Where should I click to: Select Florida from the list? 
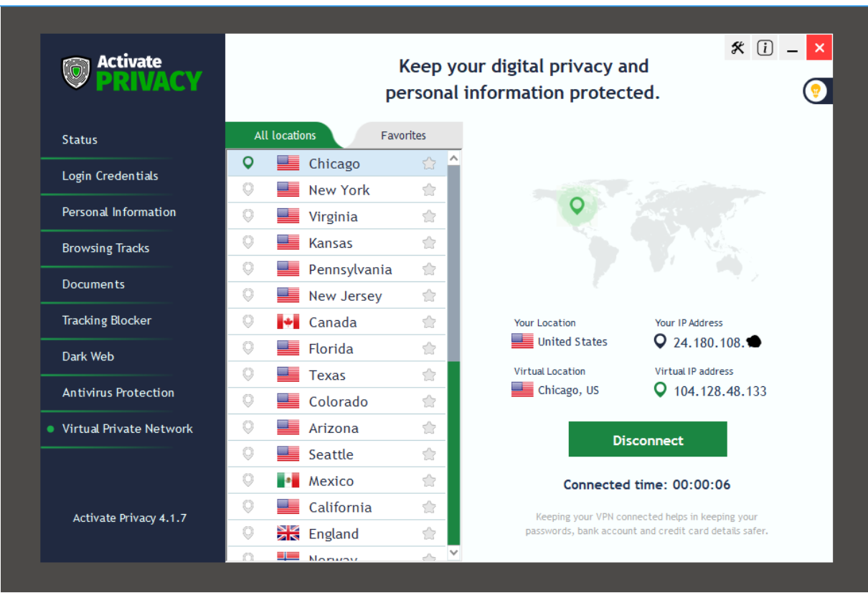point(336,349)
